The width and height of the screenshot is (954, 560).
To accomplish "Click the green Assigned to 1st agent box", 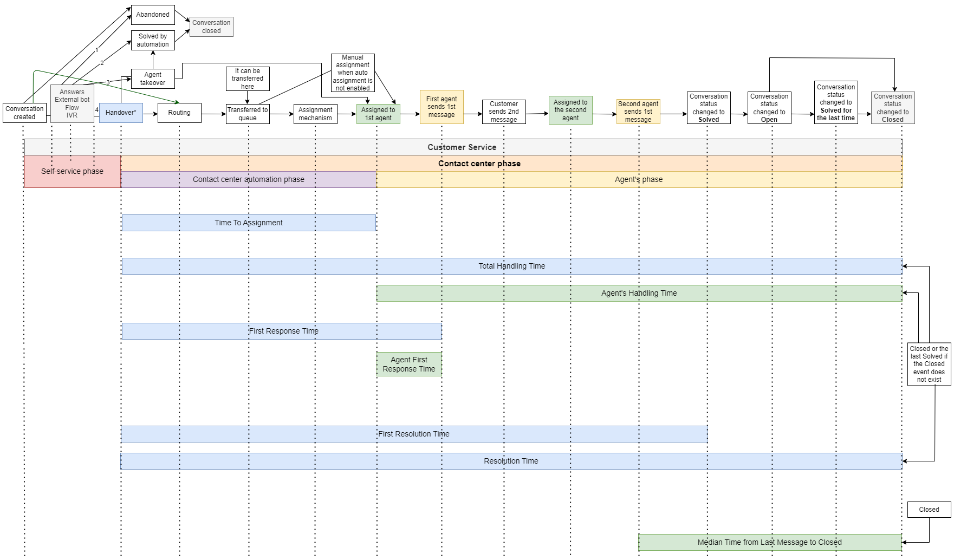I will [378, 114].
